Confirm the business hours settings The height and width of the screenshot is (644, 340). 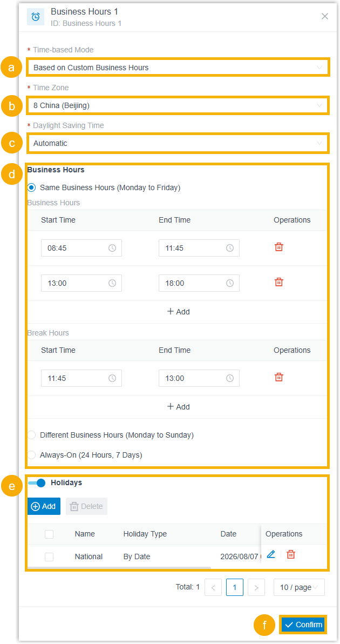[x=303, y=625]
